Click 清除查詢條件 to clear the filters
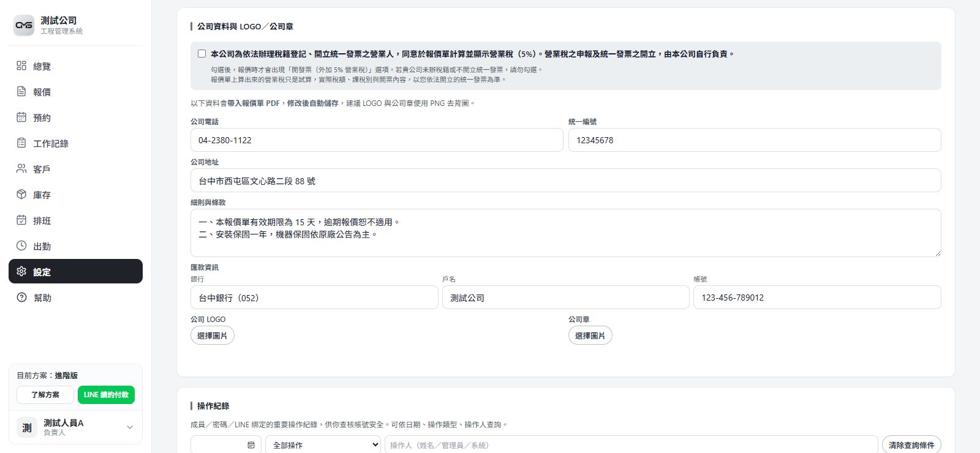 [x=911, y=445]
